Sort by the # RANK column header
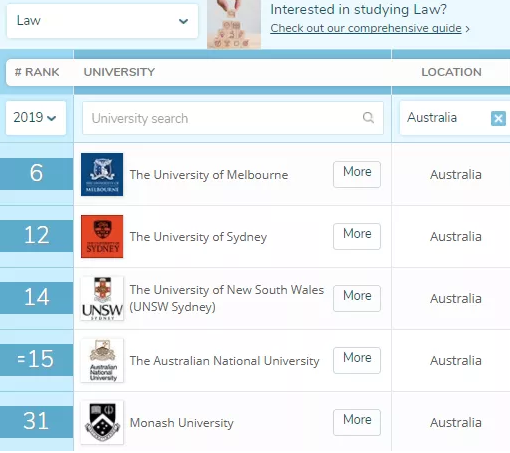Image resolution: width=510 pixels, height=453 pixels. coord(37,72)
